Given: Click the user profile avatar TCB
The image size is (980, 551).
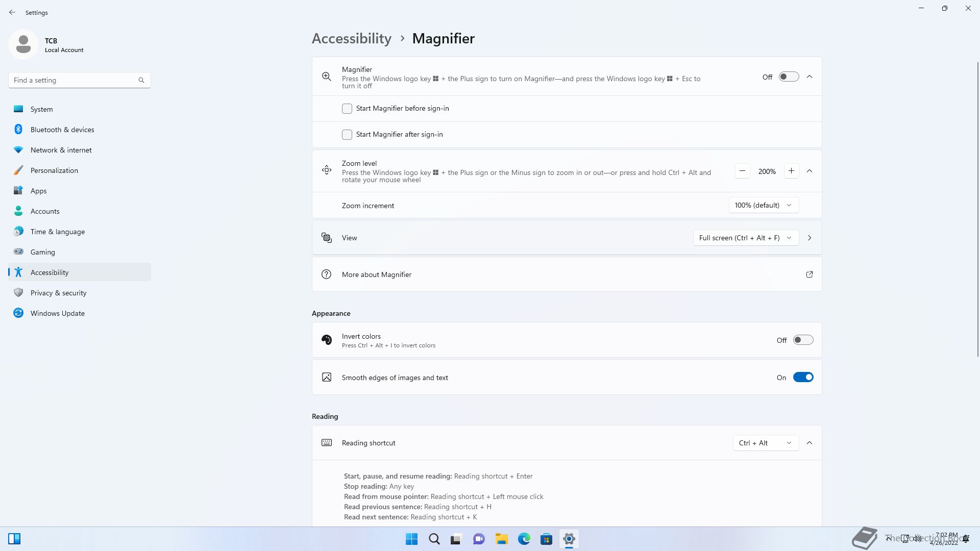Looking at the screenshot, I should [23, 44].
